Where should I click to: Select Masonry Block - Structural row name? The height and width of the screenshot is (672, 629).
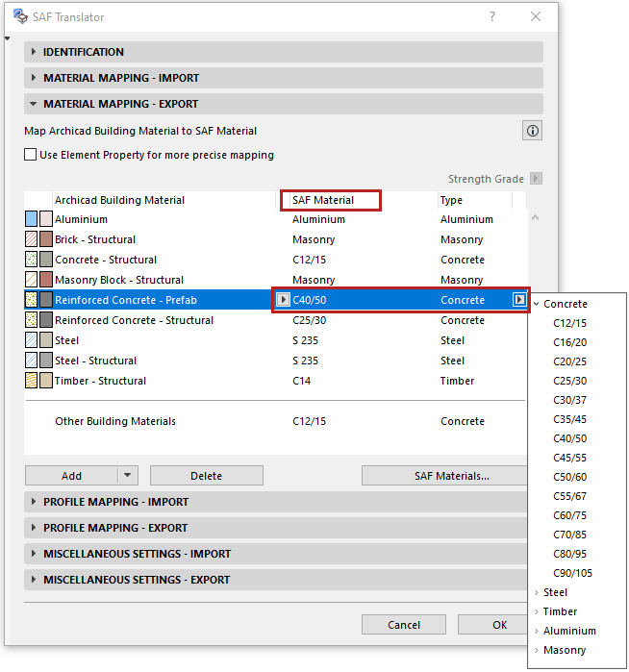coord(119,280)
